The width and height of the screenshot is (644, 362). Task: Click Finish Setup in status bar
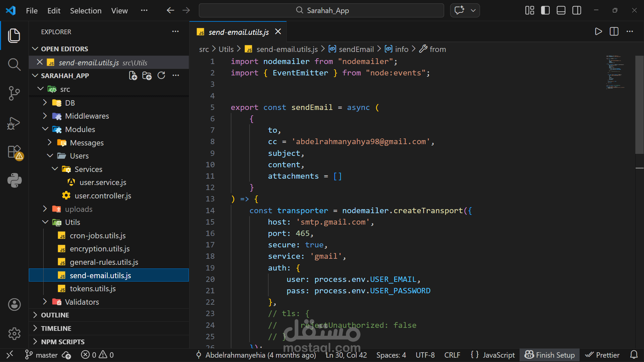[x=550, y=355]
